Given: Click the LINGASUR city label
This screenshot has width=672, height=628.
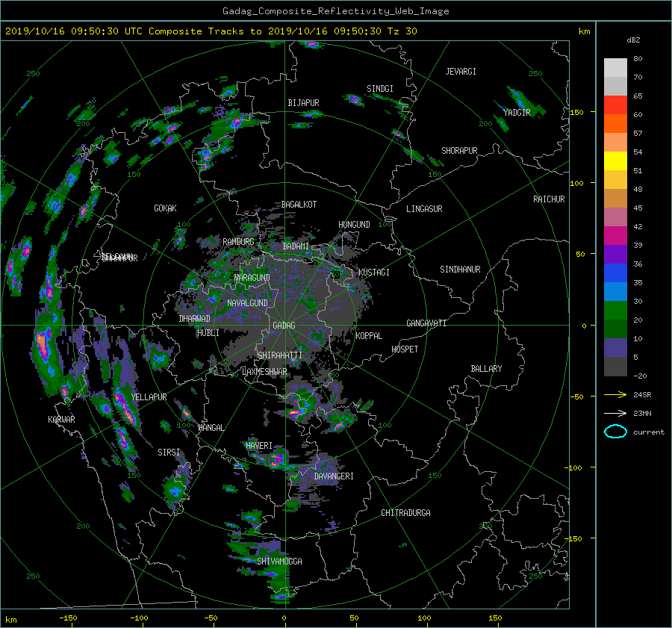Looking at the screenshot, I should pyautogui.click(x=424, y=209).
